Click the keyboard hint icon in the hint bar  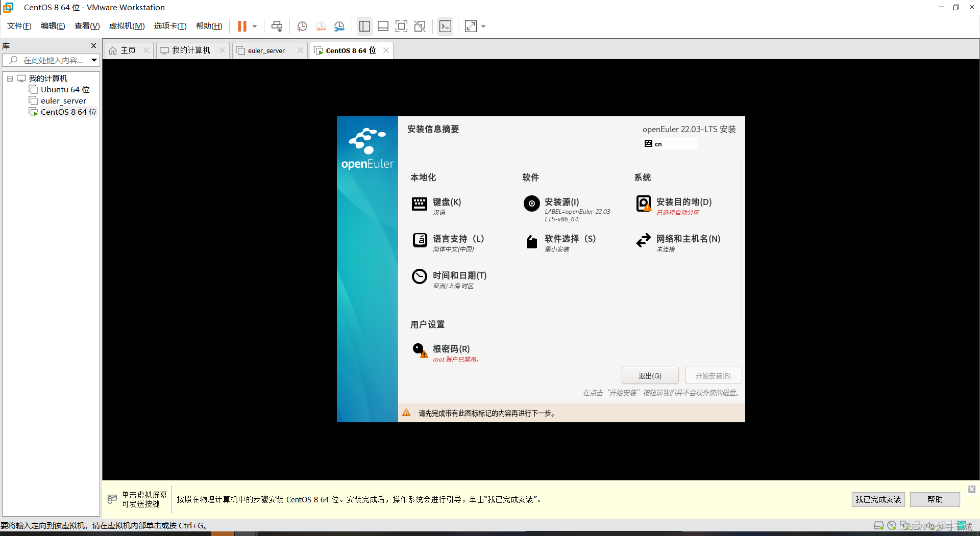(112, 499)
